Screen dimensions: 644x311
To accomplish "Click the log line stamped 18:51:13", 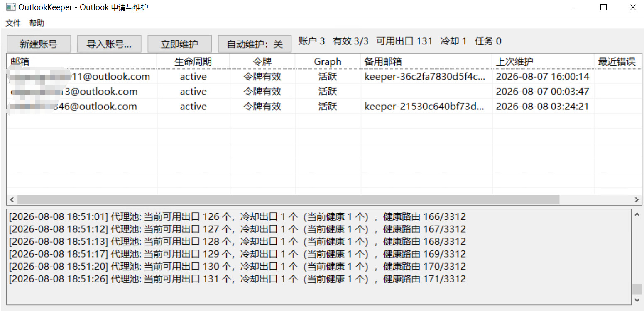I will tap(238, 241).
